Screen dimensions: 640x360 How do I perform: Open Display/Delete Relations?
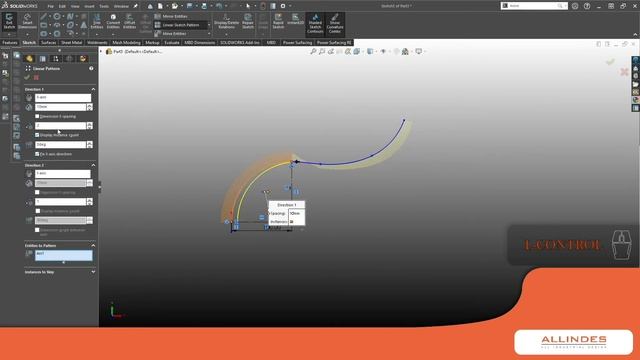click(x=227, y=21)
